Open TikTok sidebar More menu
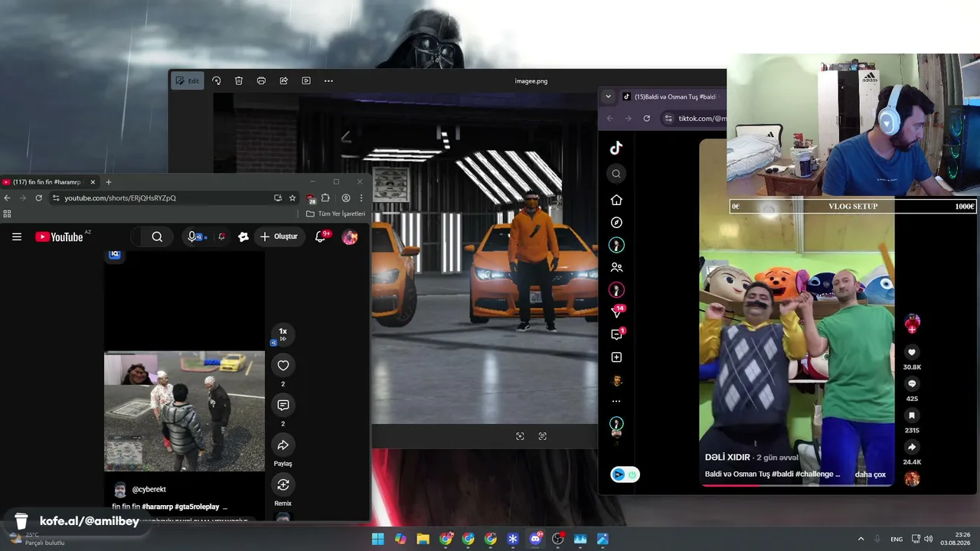Image resolution: width=980 pixels, height=551 pixels. [616, 401]
